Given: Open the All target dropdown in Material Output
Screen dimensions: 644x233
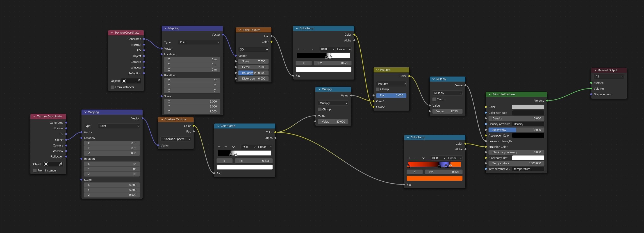Looking at the screenshot, I should click(x=609, y=76).
